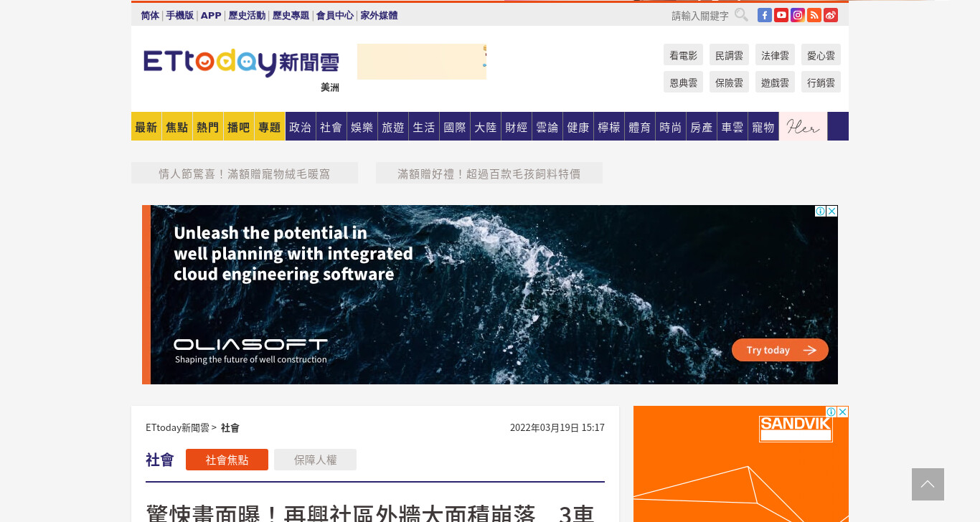Open 健康 news section
This screenshot has height=522, width=980.
(x=578, y=126)
